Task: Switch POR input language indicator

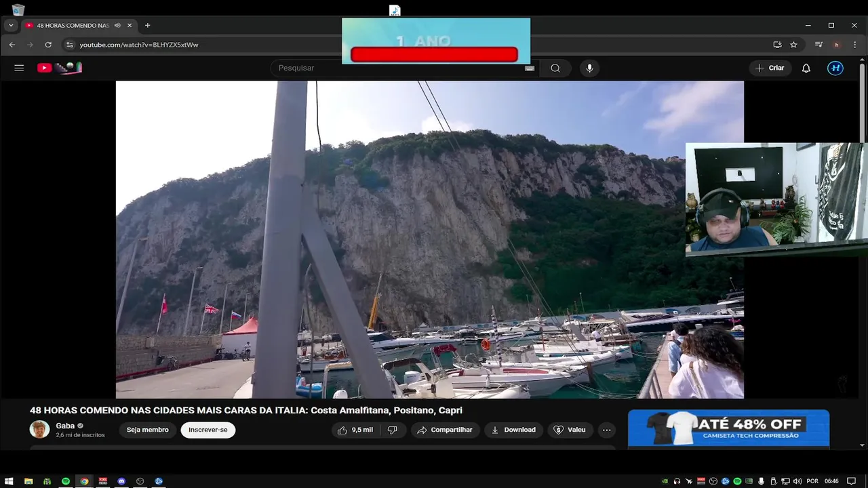Action: pos(812,481)
